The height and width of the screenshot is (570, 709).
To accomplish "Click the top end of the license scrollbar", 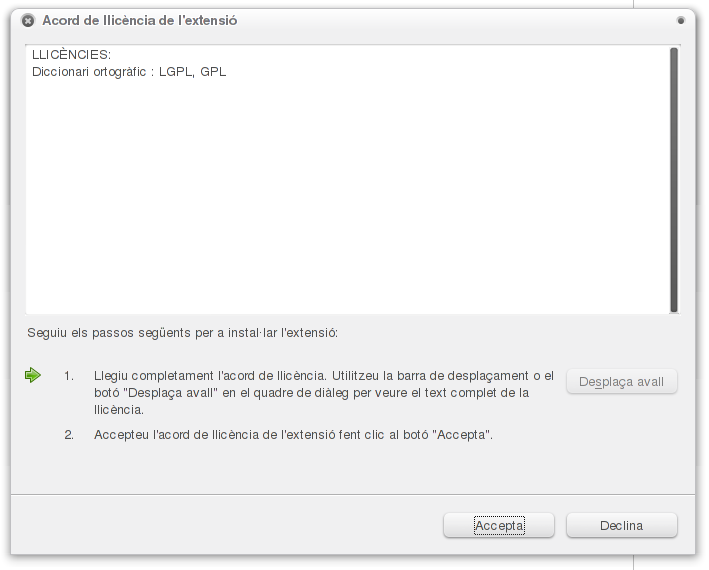I will [x=674, y=52].
